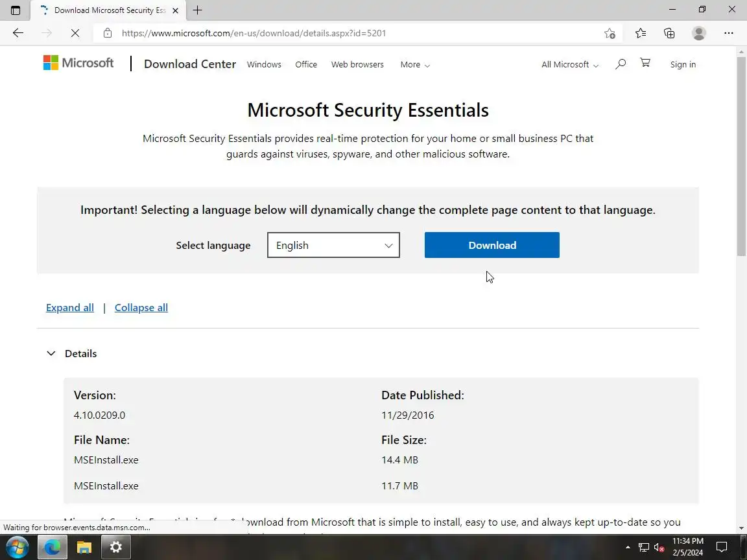Click the blue Download button
The width and height of the screenshot is (747, 560).
pos(492,245)
